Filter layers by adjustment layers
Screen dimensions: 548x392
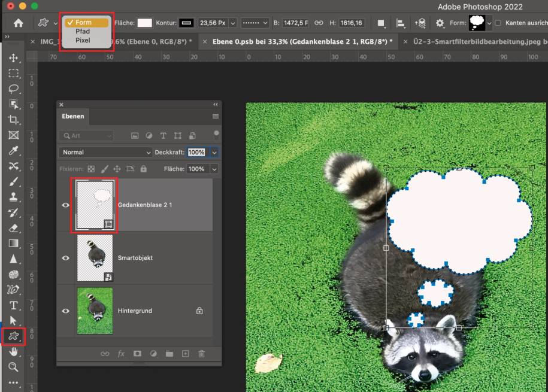tap(149, 136)
